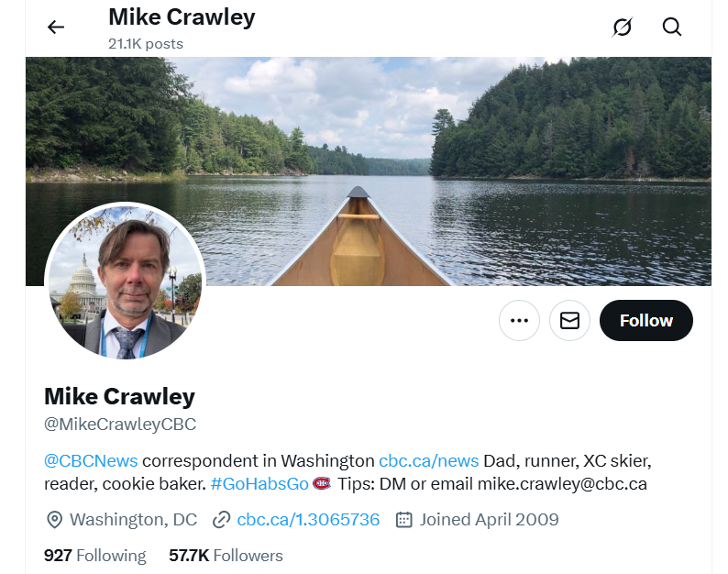Viewport: 728px width, 574px height.
Task: Click the Canadiens logo emoji in bio
Action: (x=322, y=483)
